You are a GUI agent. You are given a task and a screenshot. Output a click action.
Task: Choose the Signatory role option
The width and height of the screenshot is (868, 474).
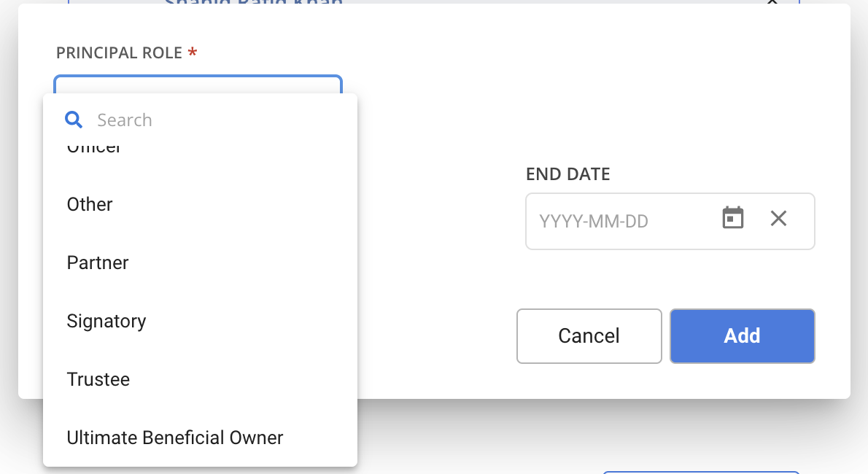pyautogui.click(x=106, y=321)
